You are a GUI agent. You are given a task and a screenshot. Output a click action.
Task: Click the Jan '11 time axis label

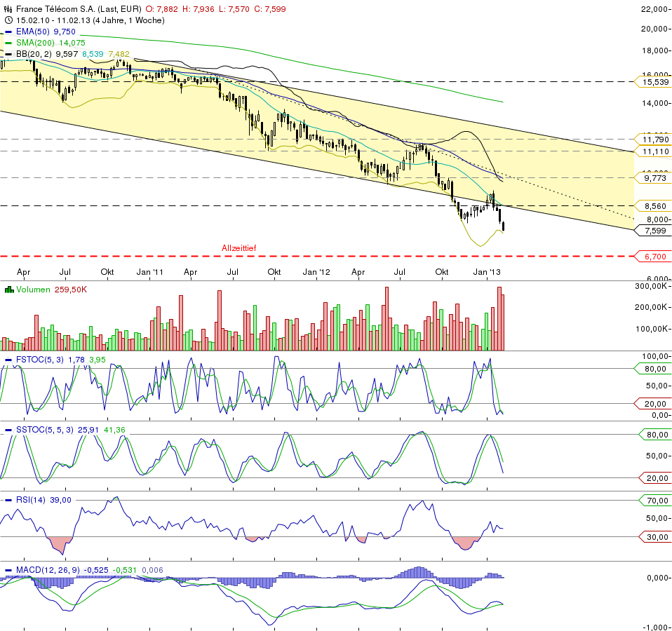150,272
